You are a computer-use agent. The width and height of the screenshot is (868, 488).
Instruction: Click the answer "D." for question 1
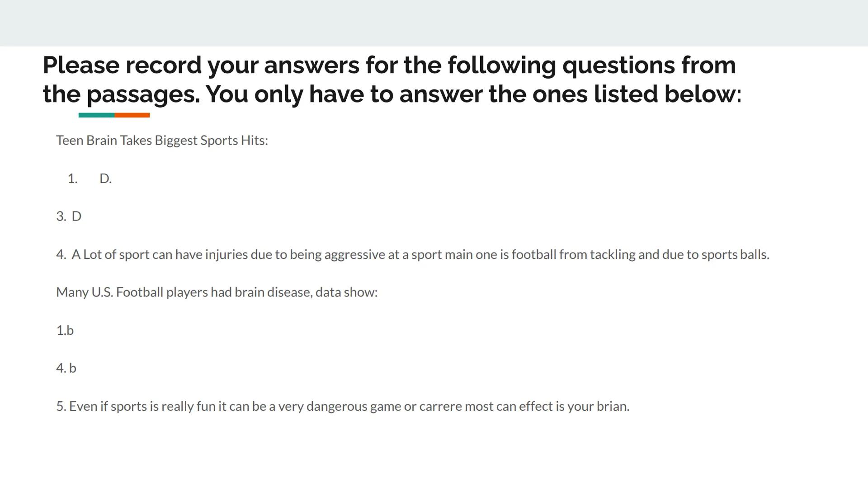[105, 179]
